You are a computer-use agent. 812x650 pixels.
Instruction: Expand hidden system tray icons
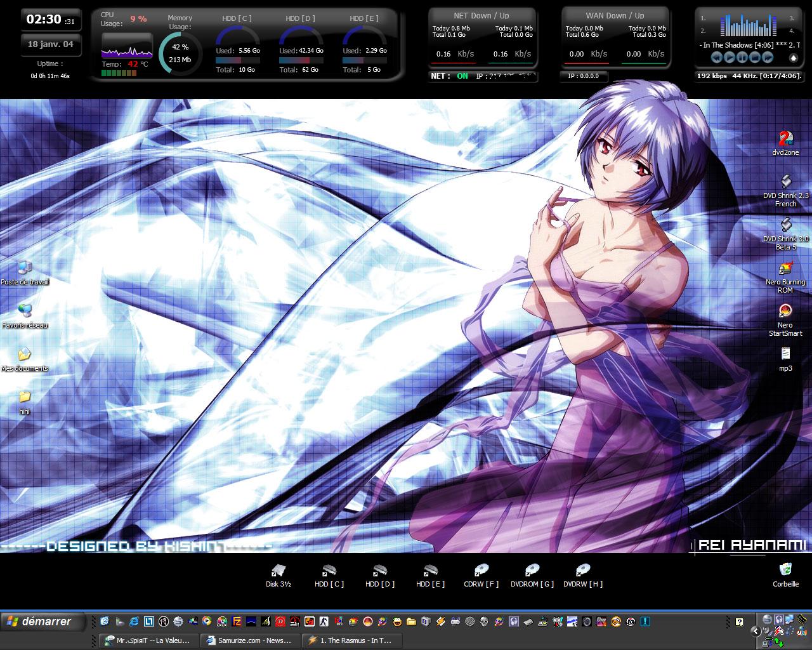tap(756, 631)
